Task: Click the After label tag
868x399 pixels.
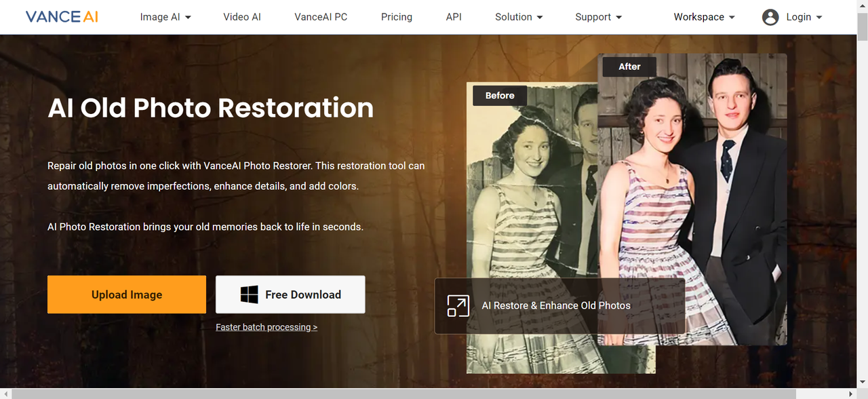Action: pos(629,66)
